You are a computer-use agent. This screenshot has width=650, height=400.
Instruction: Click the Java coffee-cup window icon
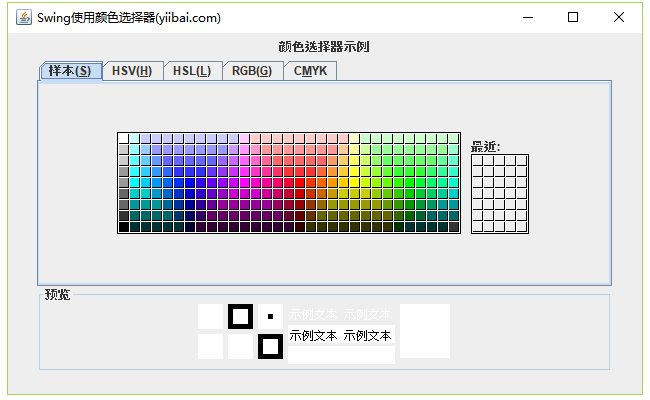click(24, 17)
